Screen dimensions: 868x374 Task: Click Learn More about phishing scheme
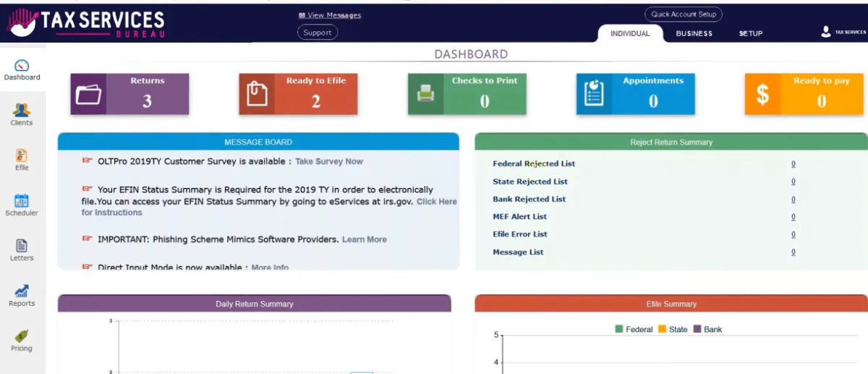click(365, 239)
